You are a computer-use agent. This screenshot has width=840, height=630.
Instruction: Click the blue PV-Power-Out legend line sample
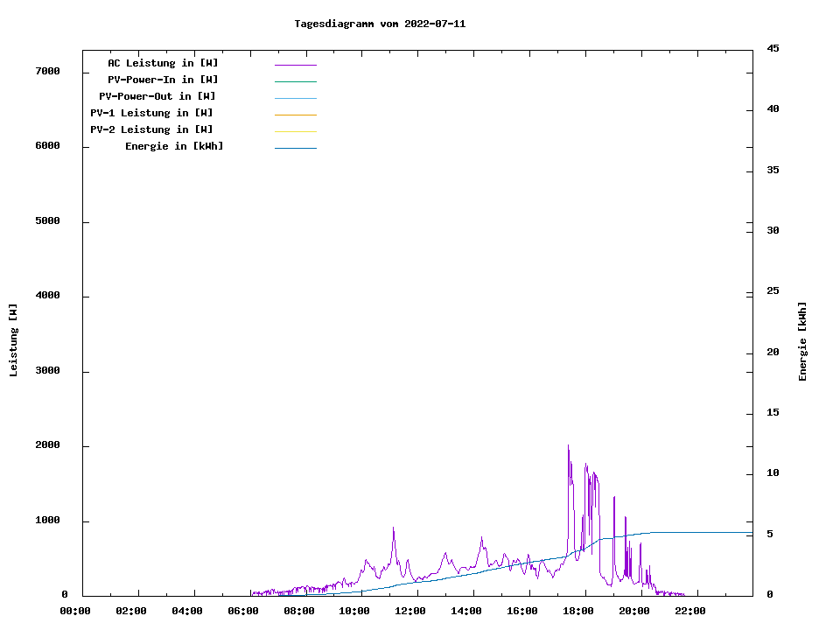tap(295, 98)
